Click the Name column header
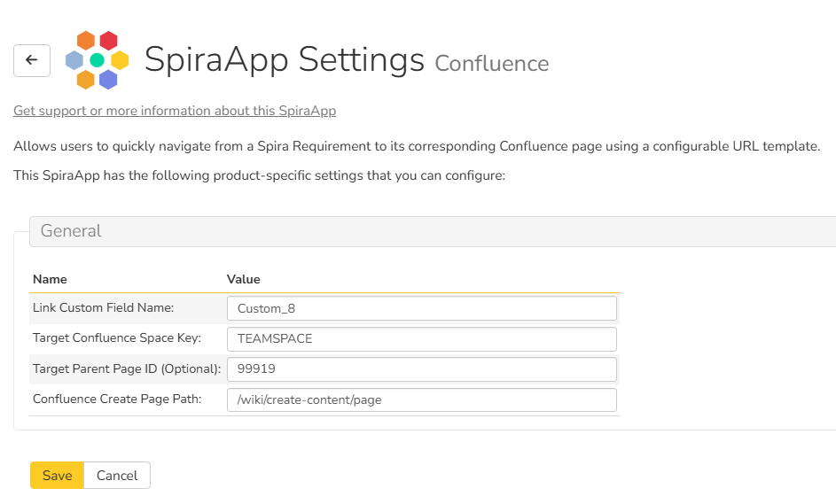Screen dimensions: 836x504 50,279
